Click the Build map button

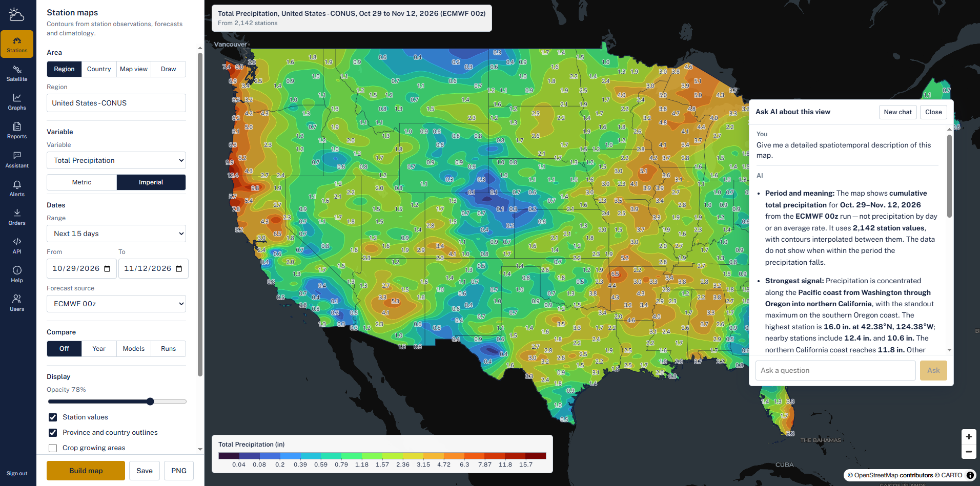86,471
